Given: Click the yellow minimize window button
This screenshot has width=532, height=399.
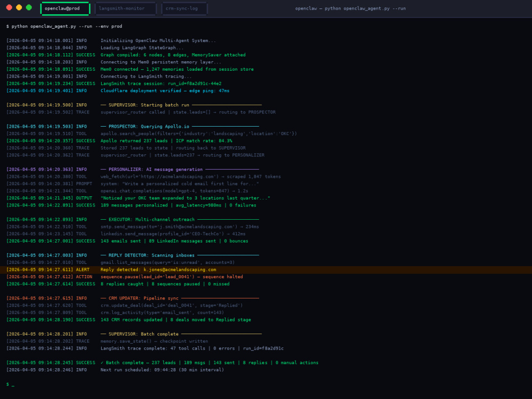Looking at the screenshot, I should click(x=19, y=7).
